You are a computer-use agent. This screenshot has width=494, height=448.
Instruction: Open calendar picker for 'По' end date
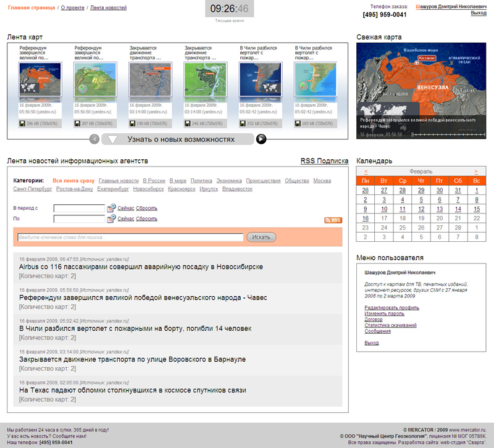[x=111, y=218]
